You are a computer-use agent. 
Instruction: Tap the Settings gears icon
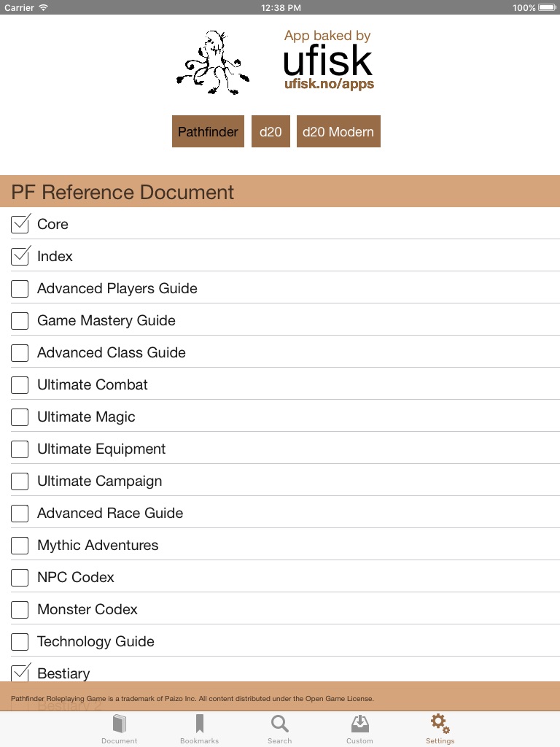click(440, 724)
